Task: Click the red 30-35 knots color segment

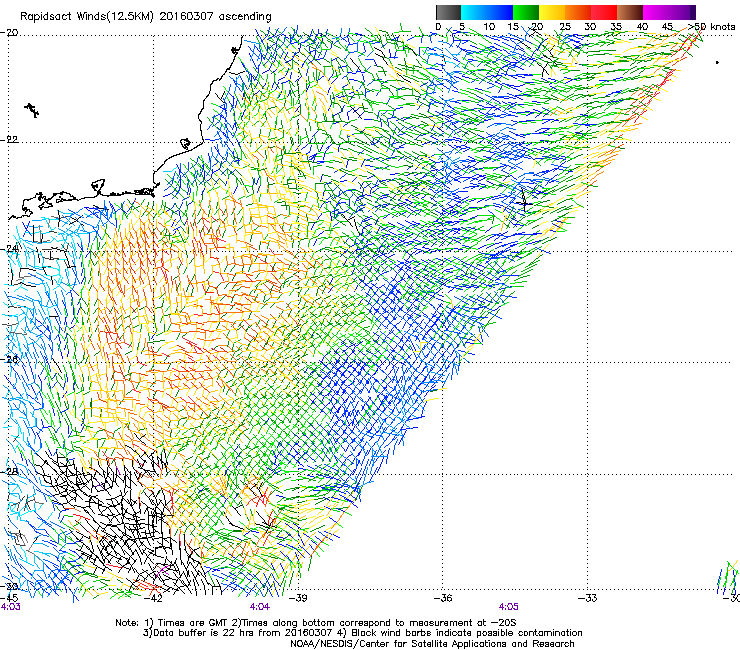Action: click(x=604, y=12)
